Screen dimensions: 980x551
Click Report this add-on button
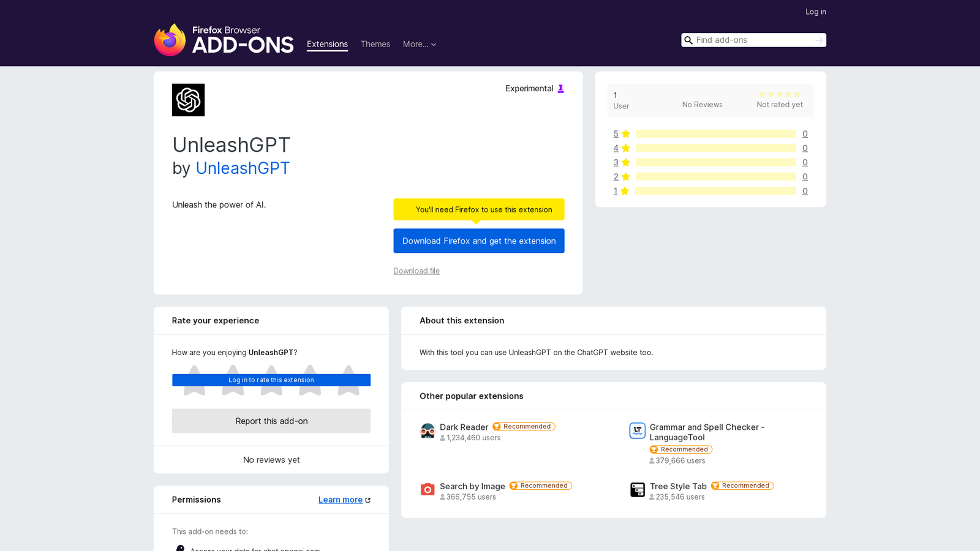[x=271, y=421]
